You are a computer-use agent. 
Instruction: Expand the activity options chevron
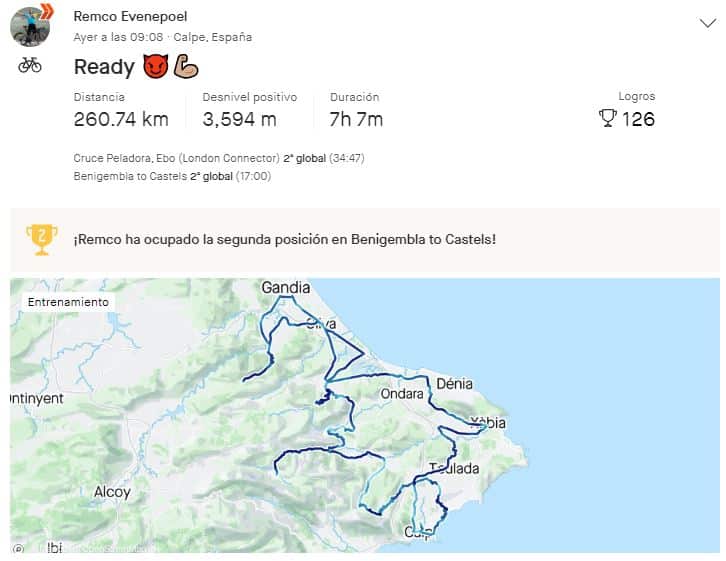tap(707, 23)
